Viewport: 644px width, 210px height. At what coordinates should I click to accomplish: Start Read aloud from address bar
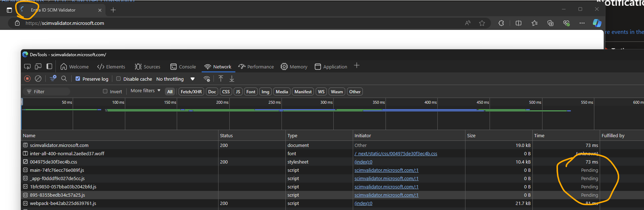(x=468, y=23)
